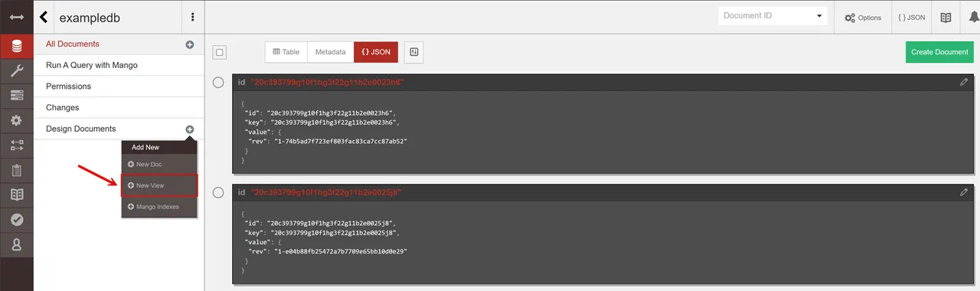This screenshot has height=291, width=980.
Task: Switch to the red JSON view tab
Action: point(376,52)
